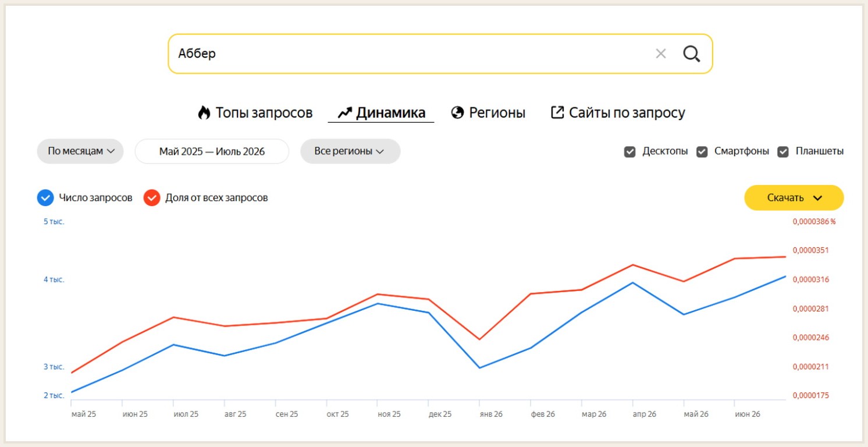
Task: Expand the Все регионы dropdown
Action: [x=350, y=151]
